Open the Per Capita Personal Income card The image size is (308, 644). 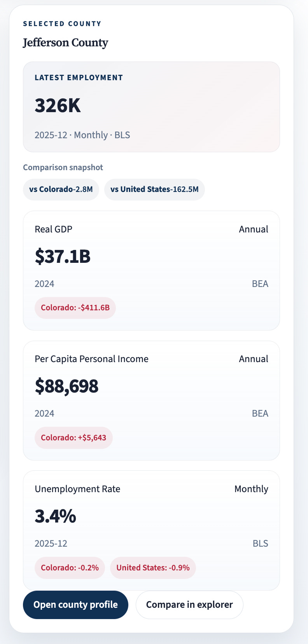[x=151, y=401]
